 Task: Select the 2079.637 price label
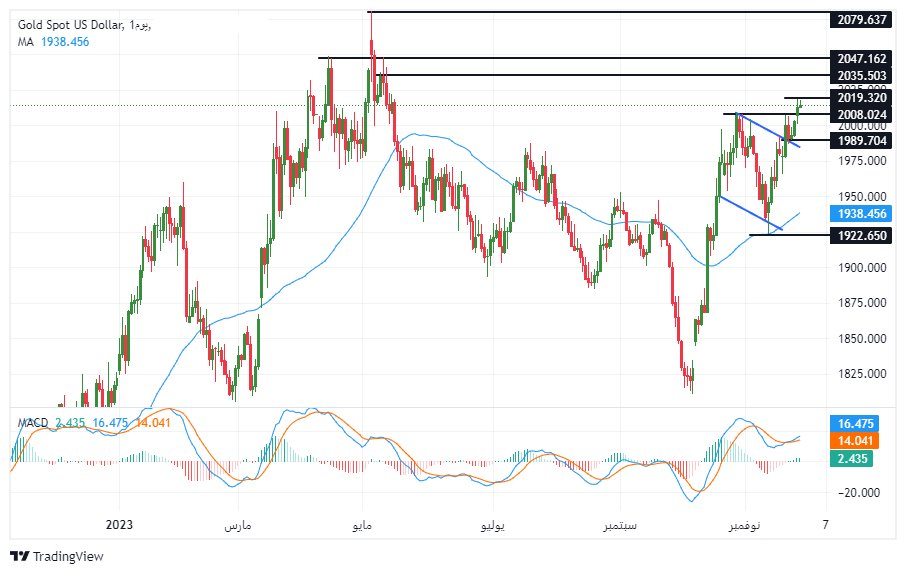862,20
